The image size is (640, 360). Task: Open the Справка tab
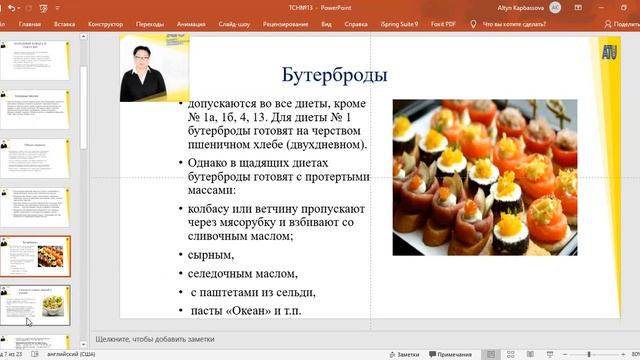tap(356, 24)
